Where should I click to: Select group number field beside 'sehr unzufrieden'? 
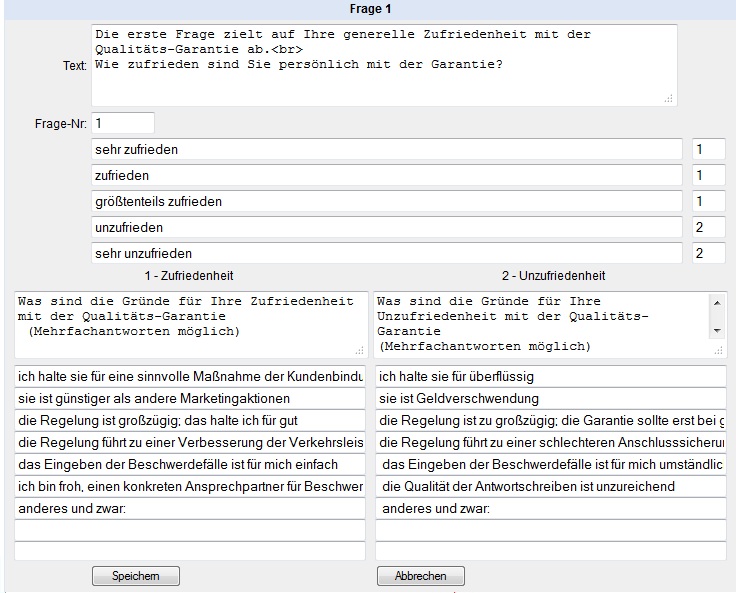point(709,253)
